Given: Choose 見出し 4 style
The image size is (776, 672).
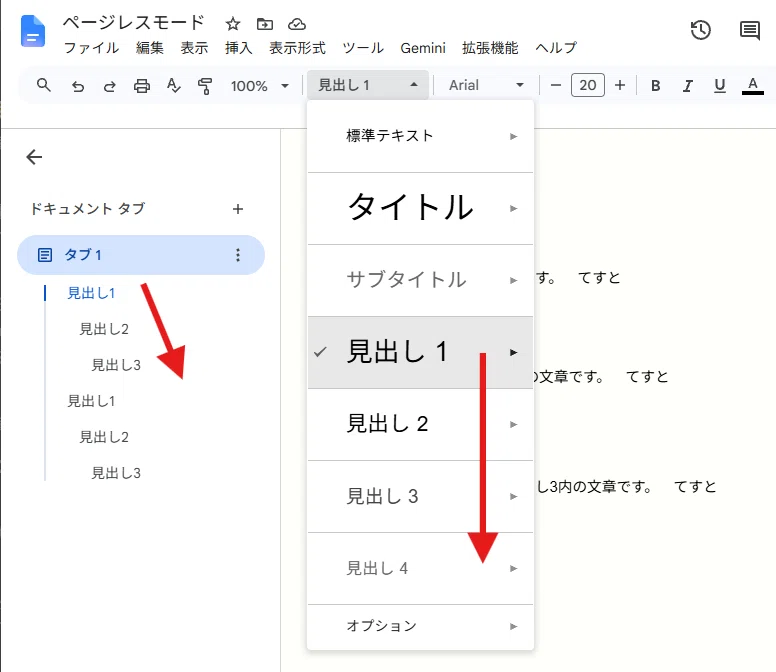Looking at the screenshot, I should point(420,569).
